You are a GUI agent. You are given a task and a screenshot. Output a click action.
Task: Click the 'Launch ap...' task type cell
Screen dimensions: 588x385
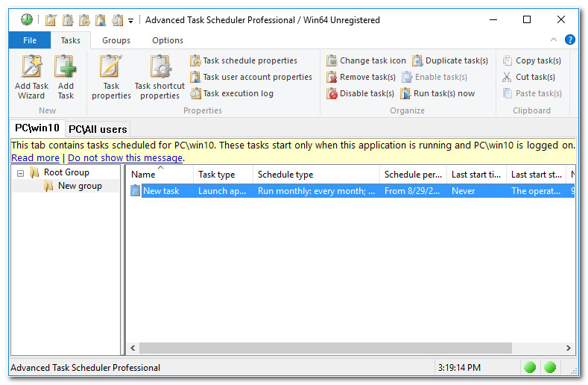(222, 191)
